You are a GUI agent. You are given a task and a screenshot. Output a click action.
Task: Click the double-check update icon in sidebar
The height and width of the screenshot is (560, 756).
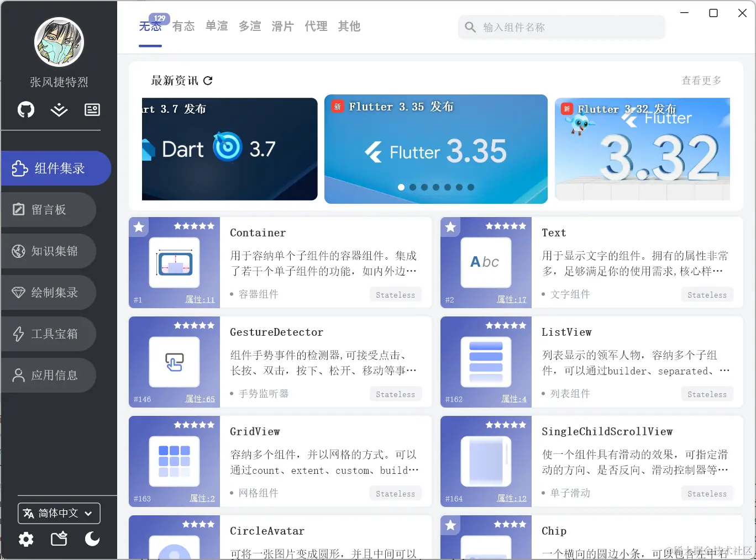click(59, 109)
